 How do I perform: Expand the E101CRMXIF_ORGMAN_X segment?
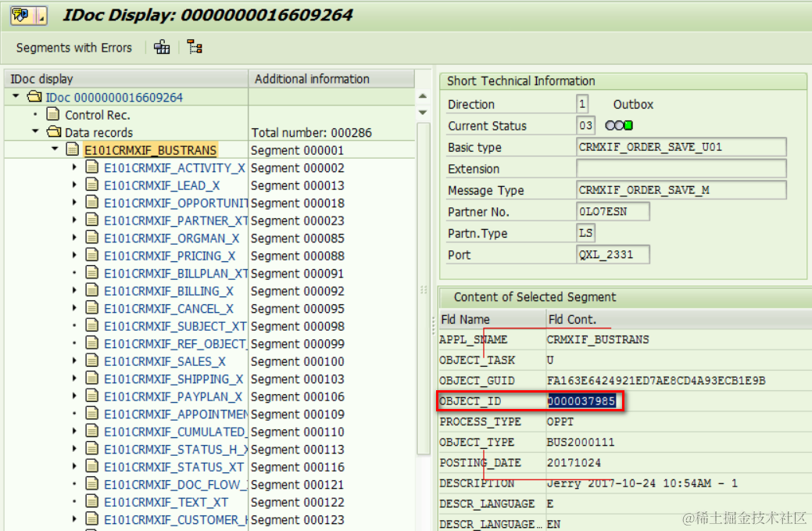[74, 238]
